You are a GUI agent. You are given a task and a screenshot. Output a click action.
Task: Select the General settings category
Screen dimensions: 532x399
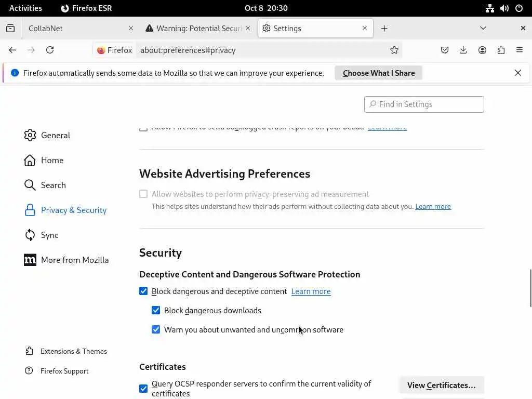[x=55, y=135]
